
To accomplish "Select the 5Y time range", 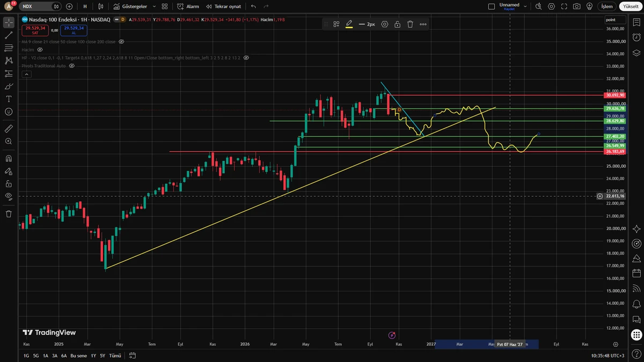I will point(103,356).
